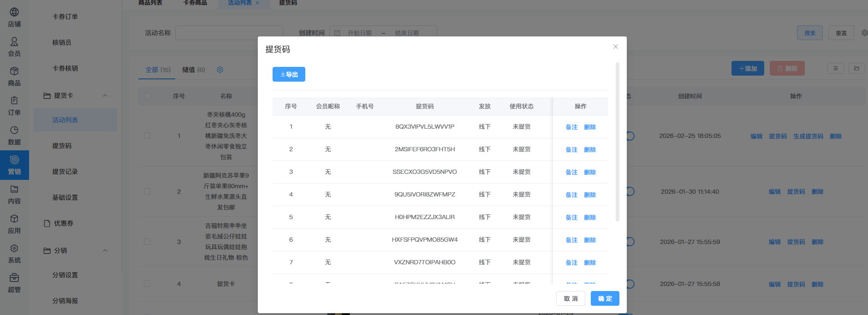This screenshot has width=868, height=315.
Task: Click 取消 in the dialog
Action: [x=571, y=298]
